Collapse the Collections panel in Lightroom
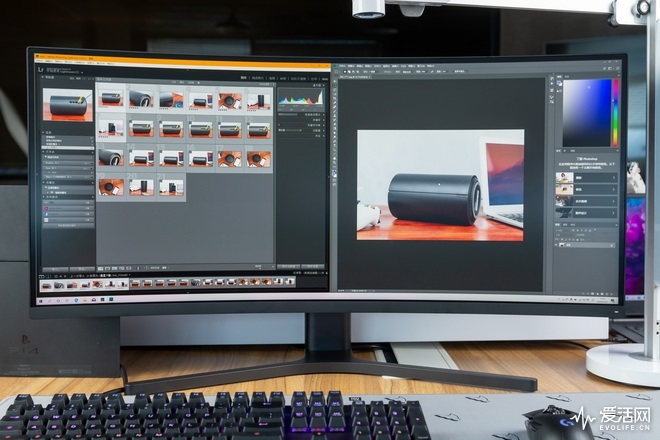This screenshot has width=660, height=440. (43, 182)
